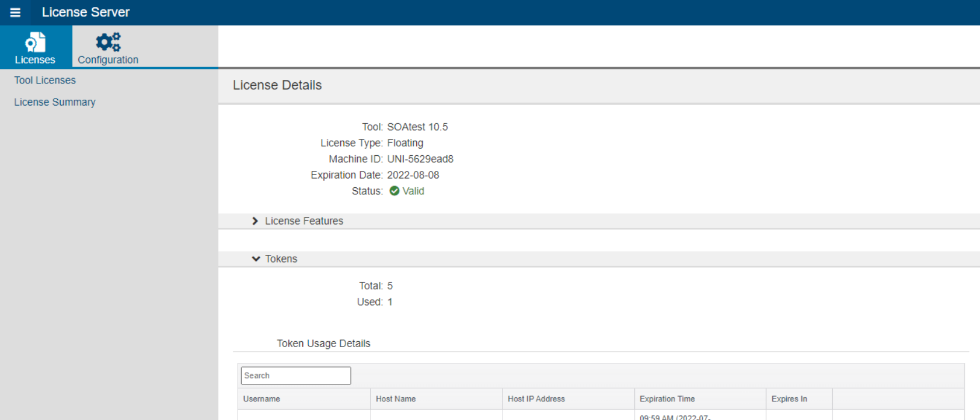Sort by Host IP Address column

569,399
